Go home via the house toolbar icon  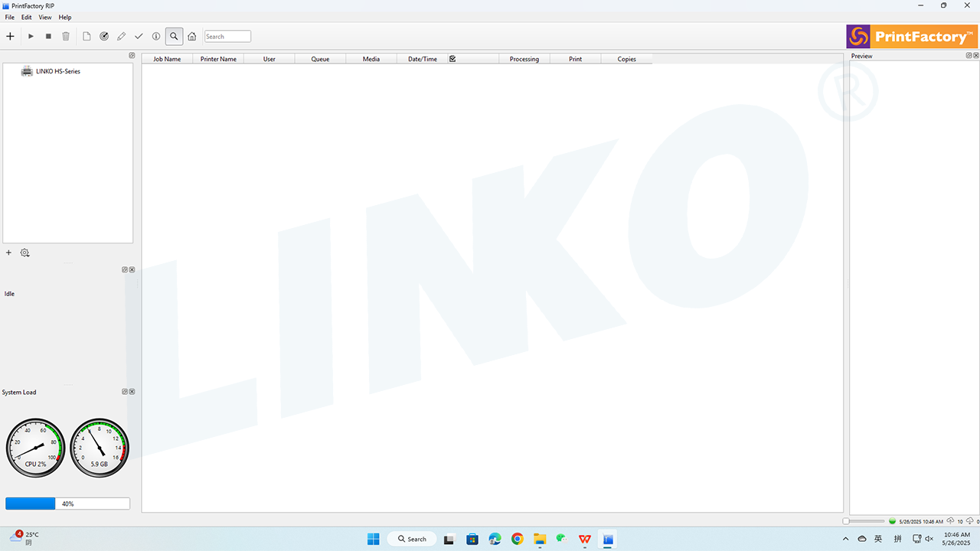[192, 36]
